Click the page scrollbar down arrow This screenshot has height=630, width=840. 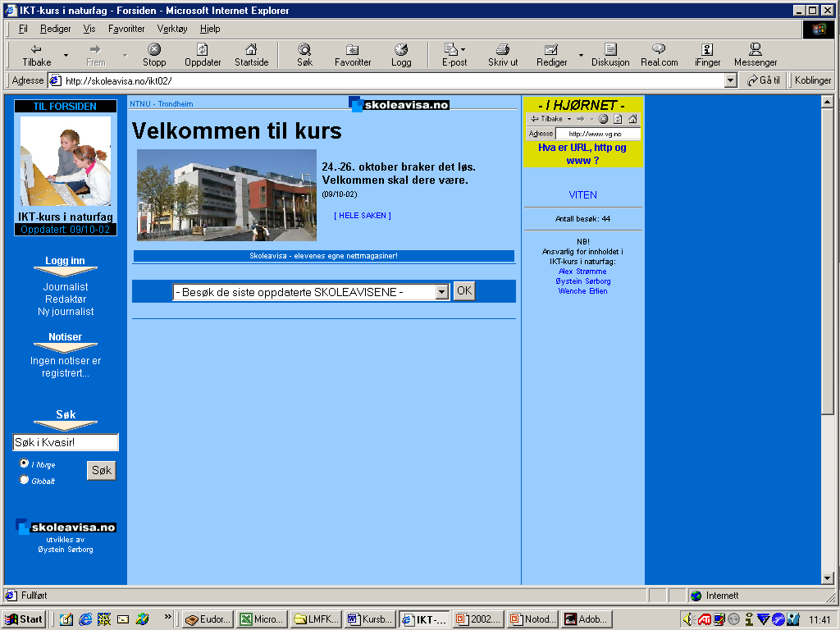(x=827, y=578)
